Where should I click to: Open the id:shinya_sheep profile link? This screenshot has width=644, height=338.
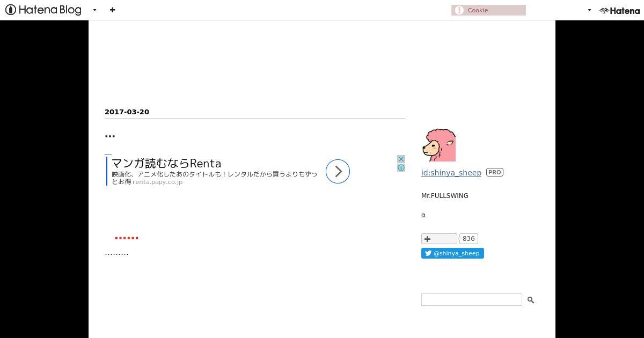(x=451, y=172)
